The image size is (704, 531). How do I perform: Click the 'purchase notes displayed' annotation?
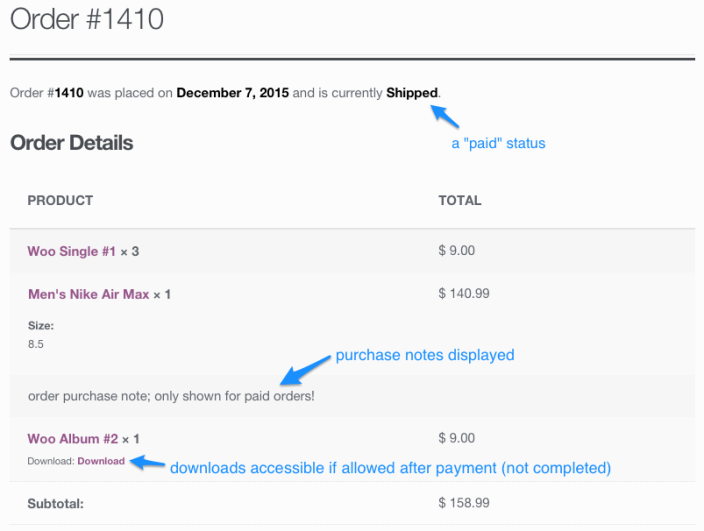(x=424, y=355)
